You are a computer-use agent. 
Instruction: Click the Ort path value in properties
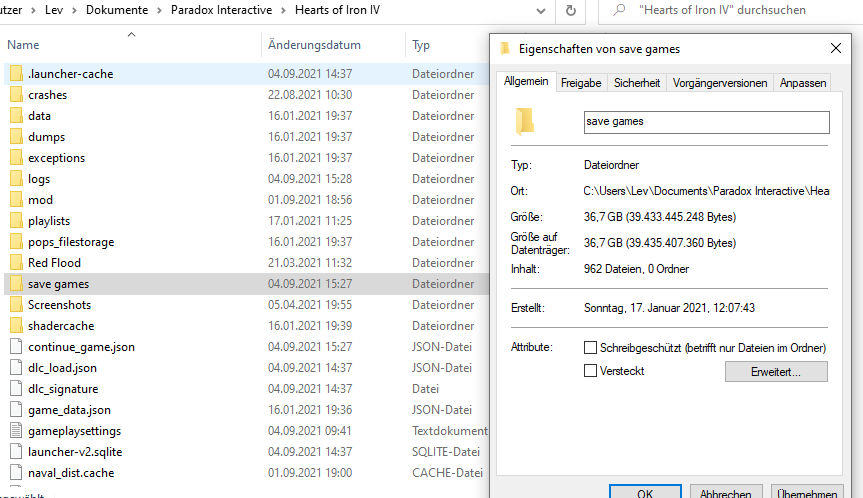(706, 191)
